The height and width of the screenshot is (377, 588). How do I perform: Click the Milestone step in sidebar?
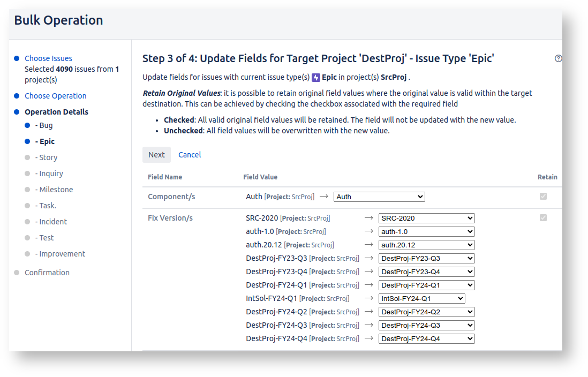coord(54,190)
